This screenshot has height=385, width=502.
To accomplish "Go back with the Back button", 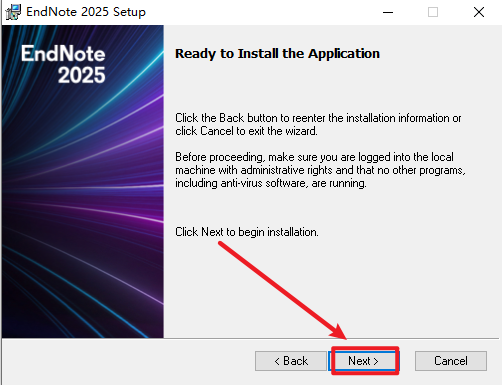I will (x=291, y=361).
